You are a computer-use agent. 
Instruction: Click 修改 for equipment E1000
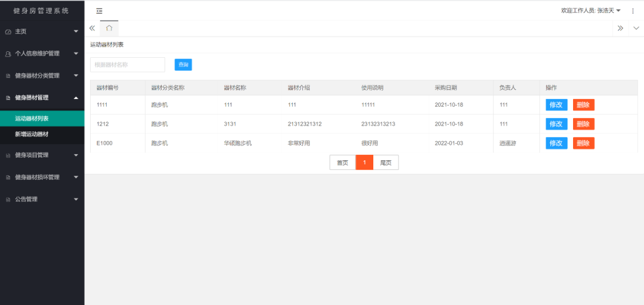click(556, 143)
